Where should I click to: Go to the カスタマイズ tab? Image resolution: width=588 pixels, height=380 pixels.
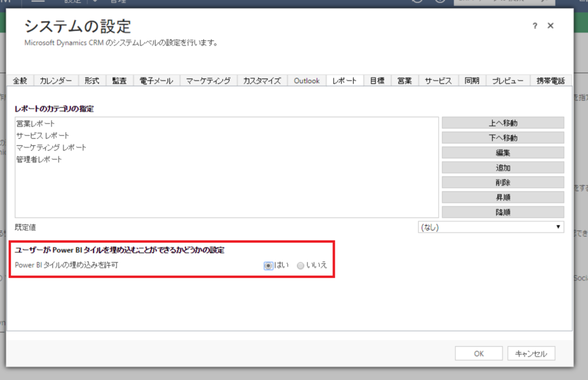pyautogui.click(x=262, y=80)
